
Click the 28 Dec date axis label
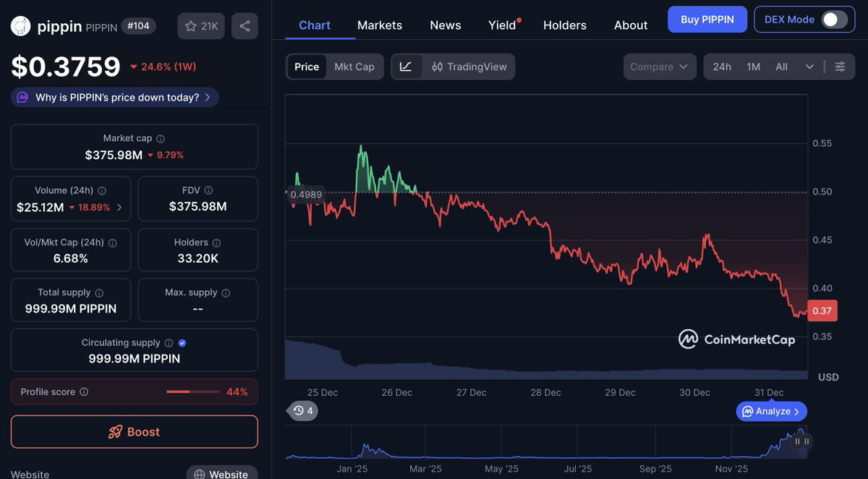[546, 392]
